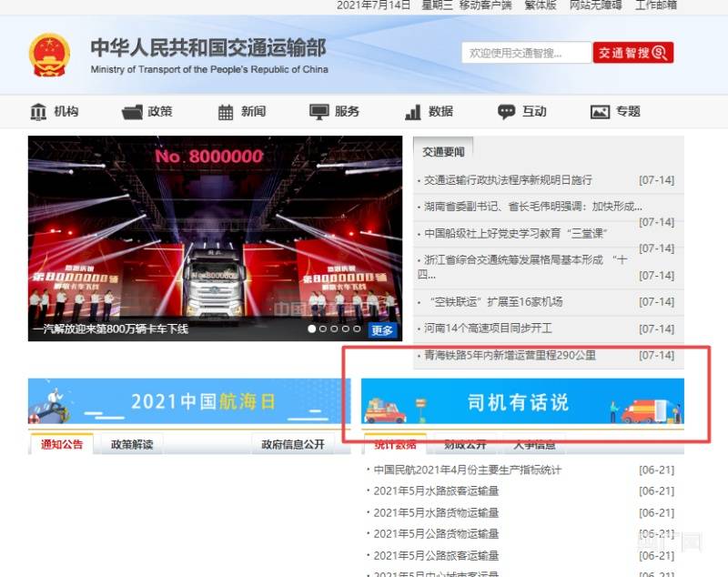
Task: Switch to the 政策解读 tab
Action: click(x=132, y=444)
